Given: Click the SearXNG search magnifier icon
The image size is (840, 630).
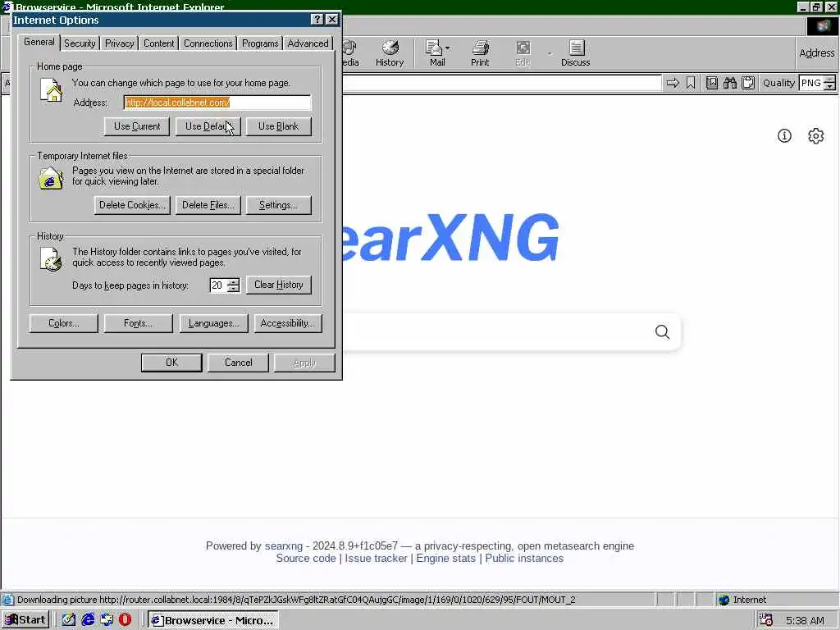Looking at the screenshot, I should point(662,331).
